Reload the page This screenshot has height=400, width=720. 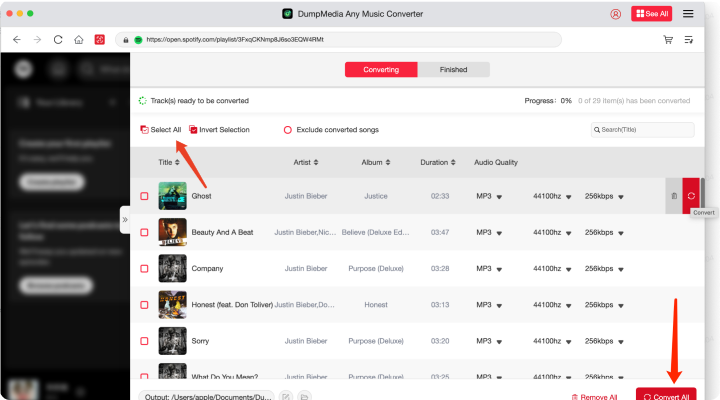click(58, 39)
